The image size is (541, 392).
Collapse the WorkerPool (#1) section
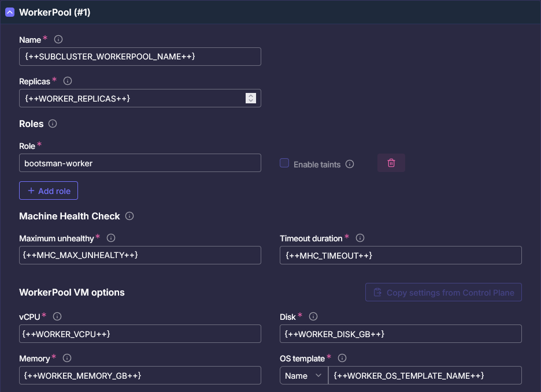click(x=10, y=12)
